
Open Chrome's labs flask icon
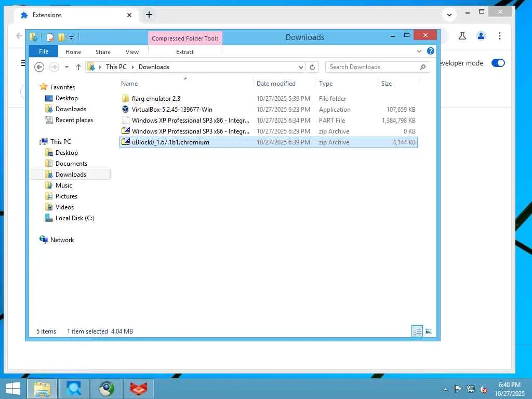[462, 36]
